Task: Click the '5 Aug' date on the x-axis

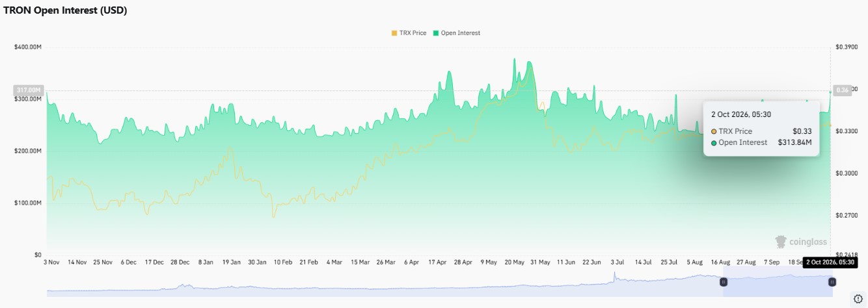Action: [694, 263]
